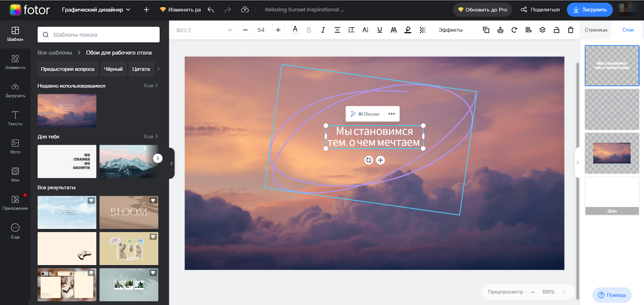Pick the text color swatch
The height and width of the screenshot is (305, 644).
(x=295, y=30)
